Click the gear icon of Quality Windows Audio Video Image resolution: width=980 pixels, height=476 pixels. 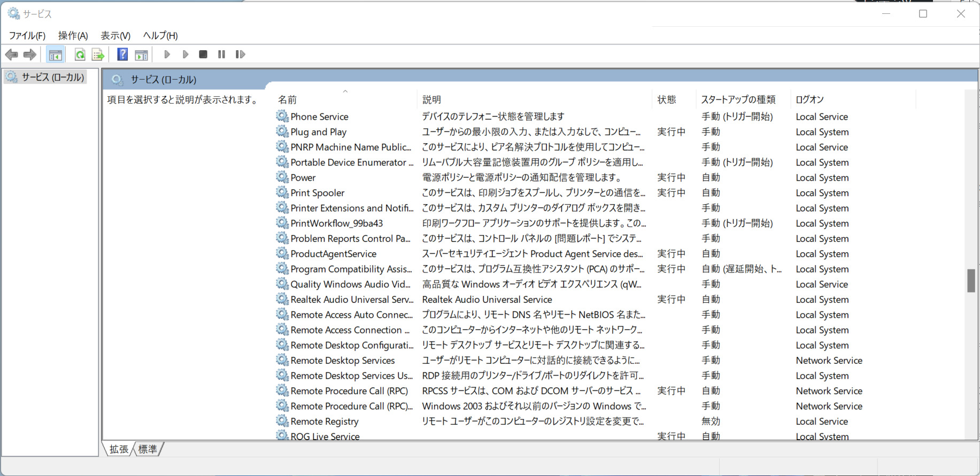282,284
